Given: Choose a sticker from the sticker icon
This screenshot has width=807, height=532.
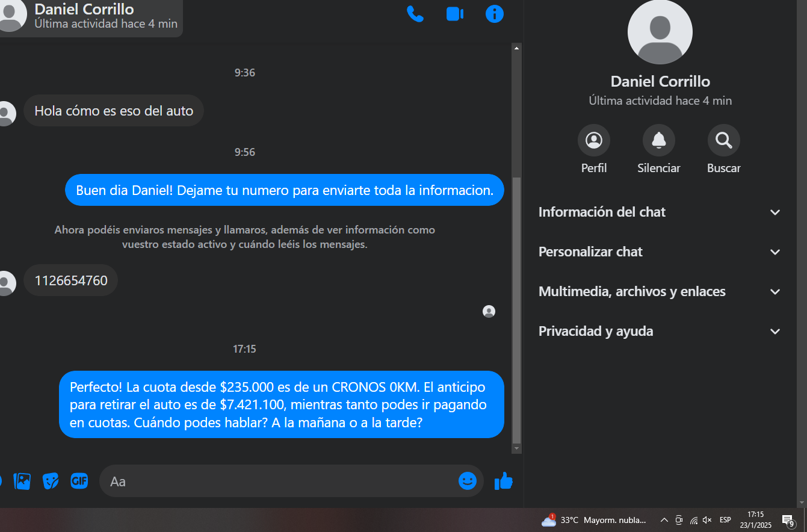Looking at the screenshot, I should pos(51,481).
